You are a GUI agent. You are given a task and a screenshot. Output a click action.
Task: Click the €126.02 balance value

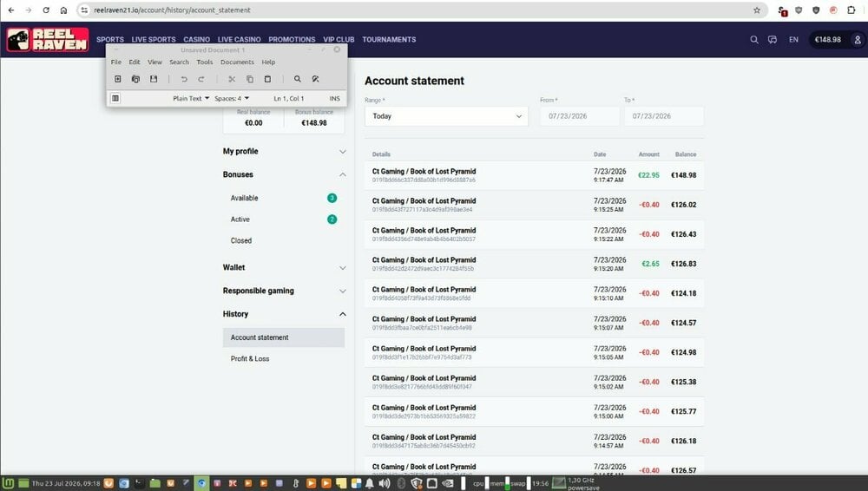(684, 205)
